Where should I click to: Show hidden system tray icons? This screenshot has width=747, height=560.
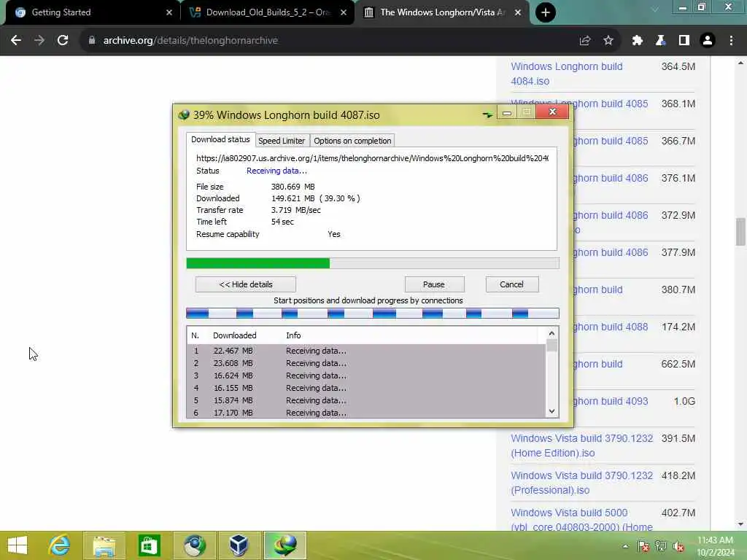[625, 546]
